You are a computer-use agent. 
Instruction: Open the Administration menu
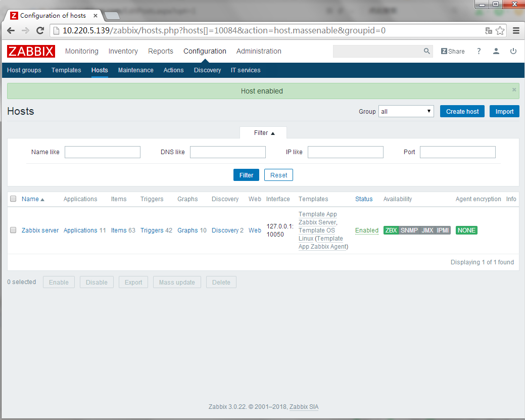click(x=259, y=51)
